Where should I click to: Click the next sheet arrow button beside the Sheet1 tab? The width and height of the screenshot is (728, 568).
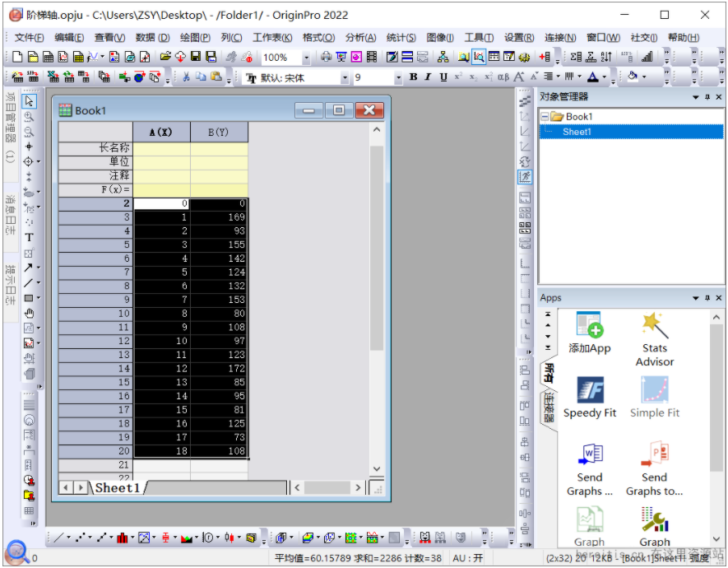pyautogui.click(x=81, y=487)
